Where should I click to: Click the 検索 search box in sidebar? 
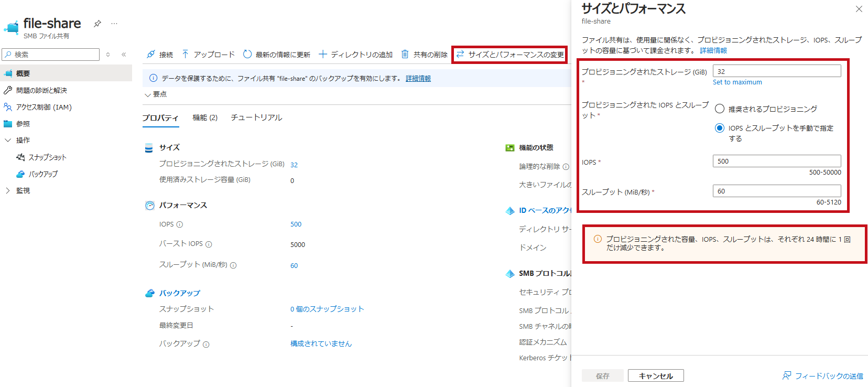click(x=51, y=55)
